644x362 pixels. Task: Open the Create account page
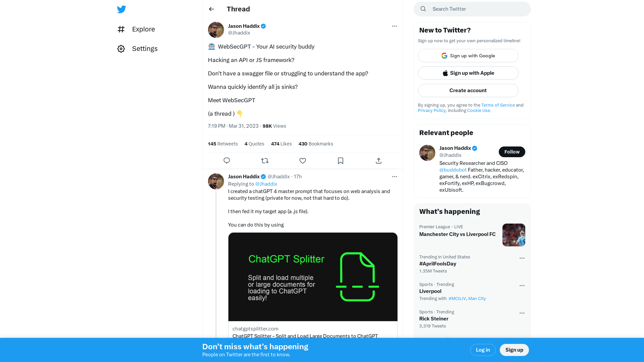click(x=468, y=90)
